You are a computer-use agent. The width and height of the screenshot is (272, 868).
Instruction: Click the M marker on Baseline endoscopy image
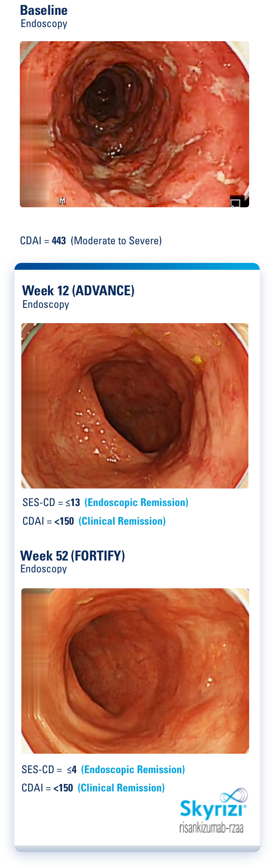click(x=62, y=201)
